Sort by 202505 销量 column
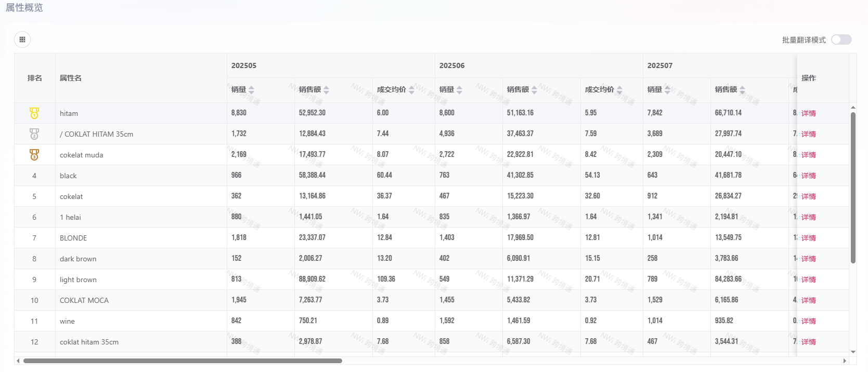868x372 pixels. (251, 90)
